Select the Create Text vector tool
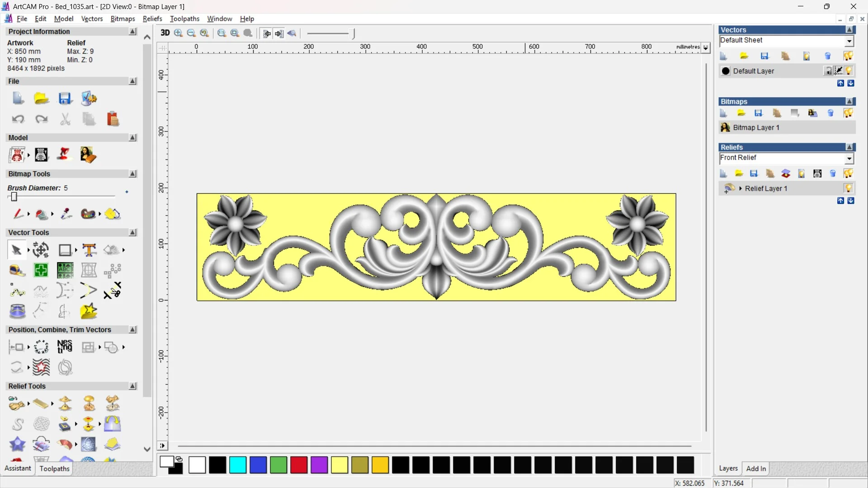This screenshot has height=488, width=868. coord(89,250)
